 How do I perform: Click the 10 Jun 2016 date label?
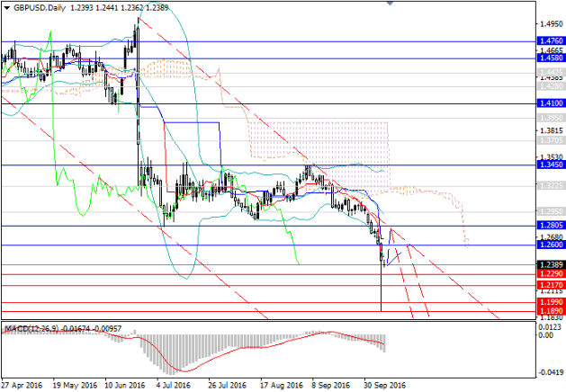pyautogui.click(x=124, y=385)
